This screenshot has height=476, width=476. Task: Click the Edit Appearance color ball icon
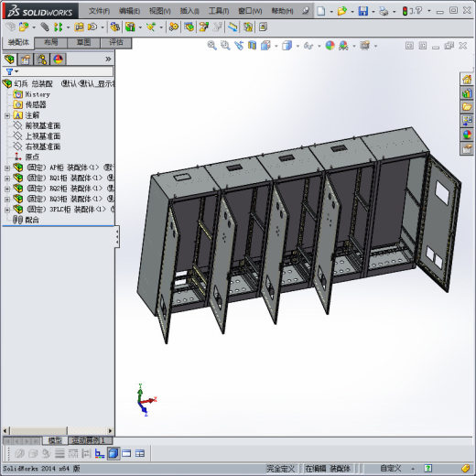[x=330, y=46]
